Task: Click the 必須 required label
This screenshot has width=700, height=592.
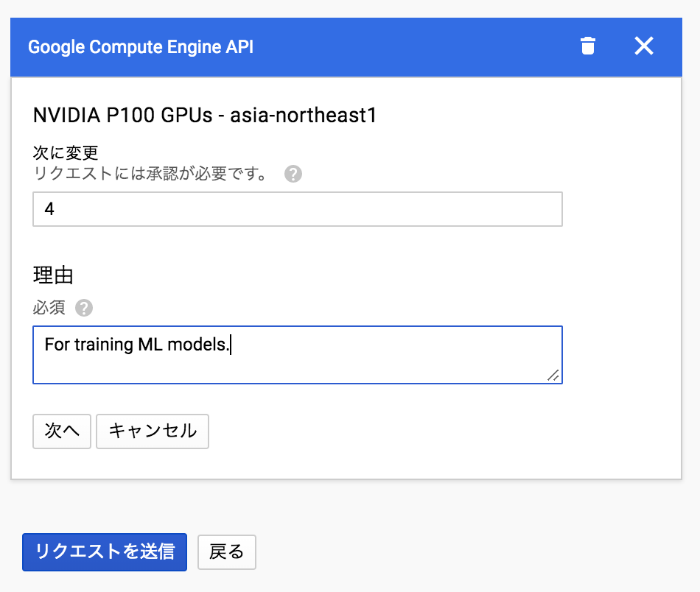Action: [49, 308]
